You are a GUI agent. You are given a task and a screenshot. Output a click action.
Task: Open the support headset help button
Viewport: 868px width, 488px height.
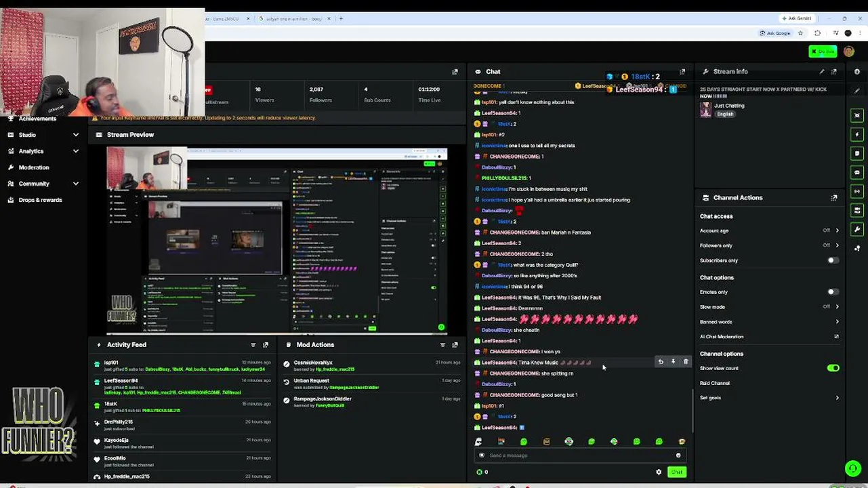[852, 468]
